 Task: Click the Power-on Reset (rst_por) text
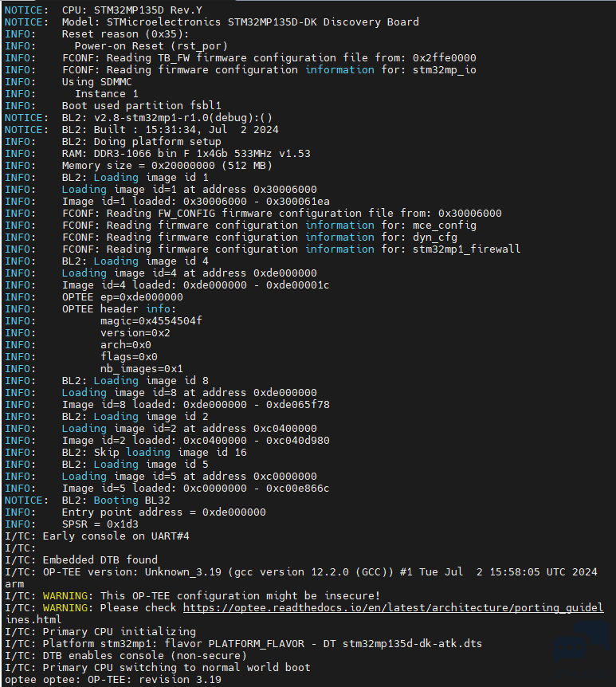tap(151, 46)
